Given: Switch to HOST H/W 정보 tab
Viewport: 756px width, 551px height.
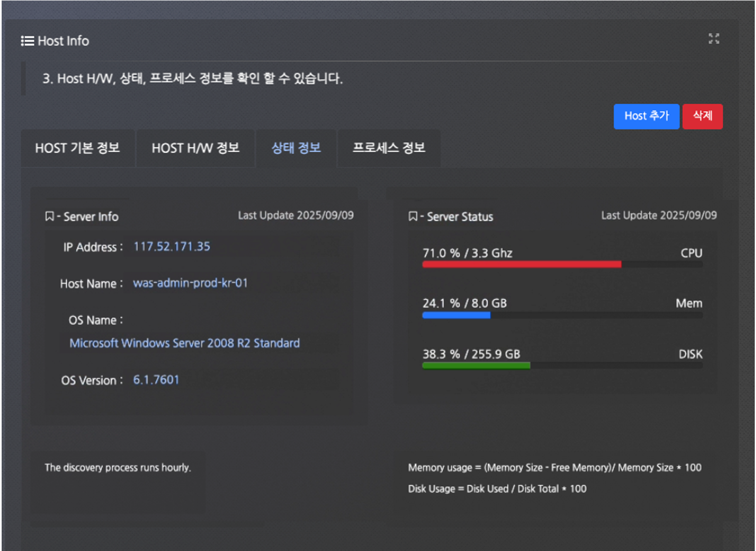Looking at the screenshot, I should [195, 148].
